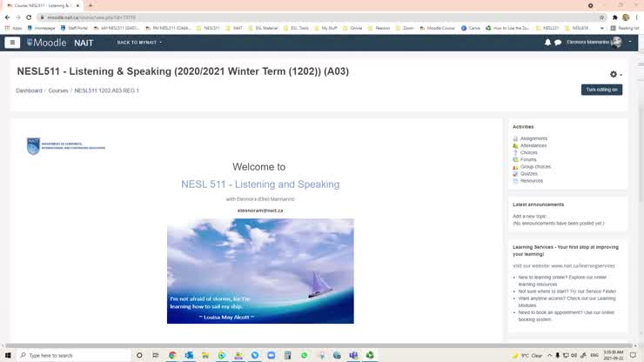644x362 pixels.
Task: Open the Assignments activities link
Action: pos(533,138)
